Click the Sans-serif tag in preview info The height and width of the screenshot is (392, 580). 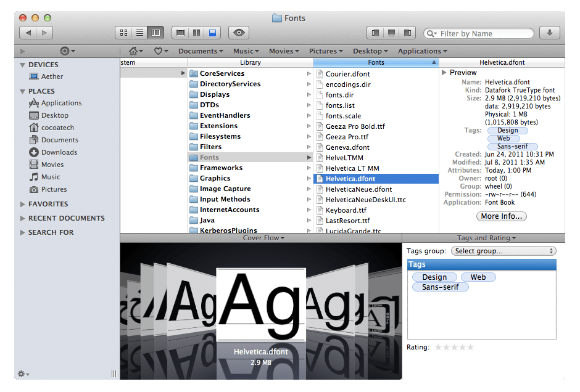[512, 146]
